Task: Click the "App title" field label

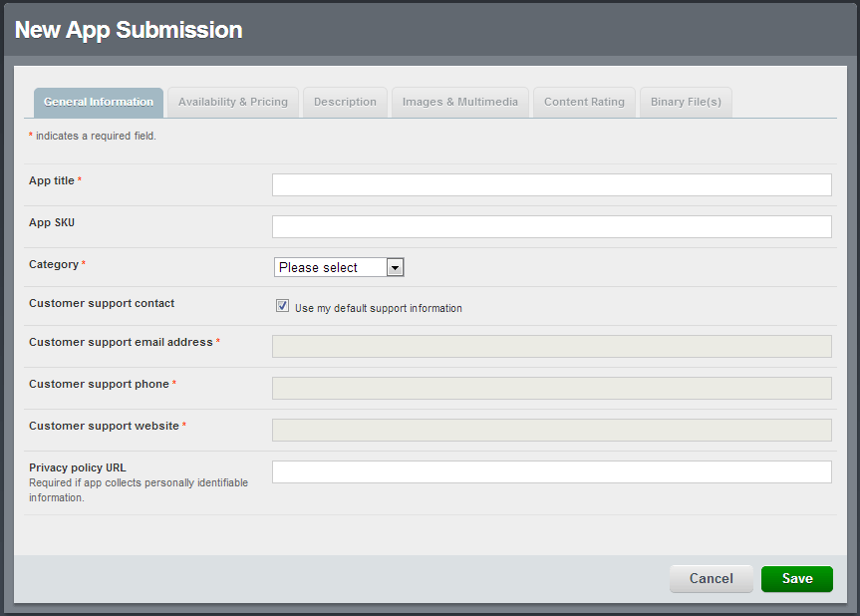Action: (52, 180)
